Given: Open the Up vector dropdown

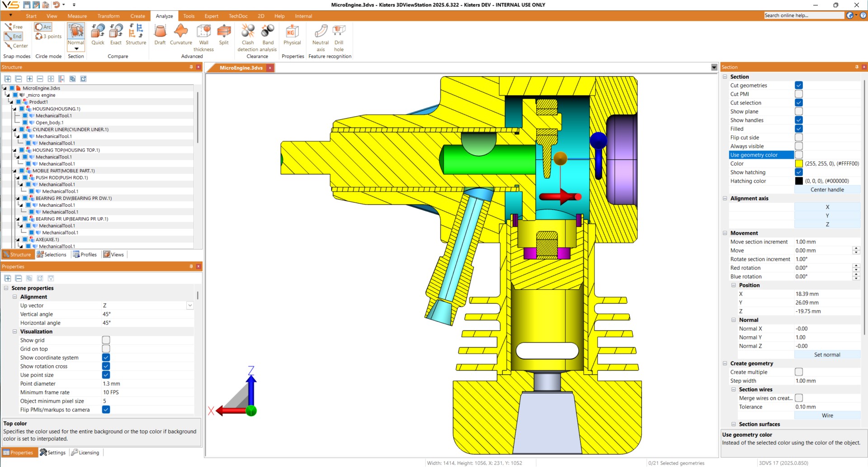Looking at the screenshot, I should [x=190, y=306].
